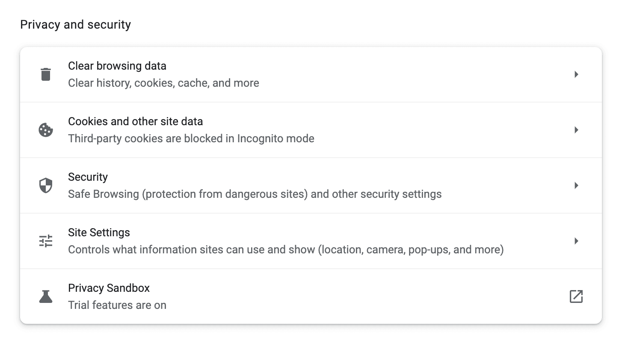622x364 pixels.
Task: Click 'Controls what information sites can use' description
Action: pyautogui.click(x=285, y=250)
